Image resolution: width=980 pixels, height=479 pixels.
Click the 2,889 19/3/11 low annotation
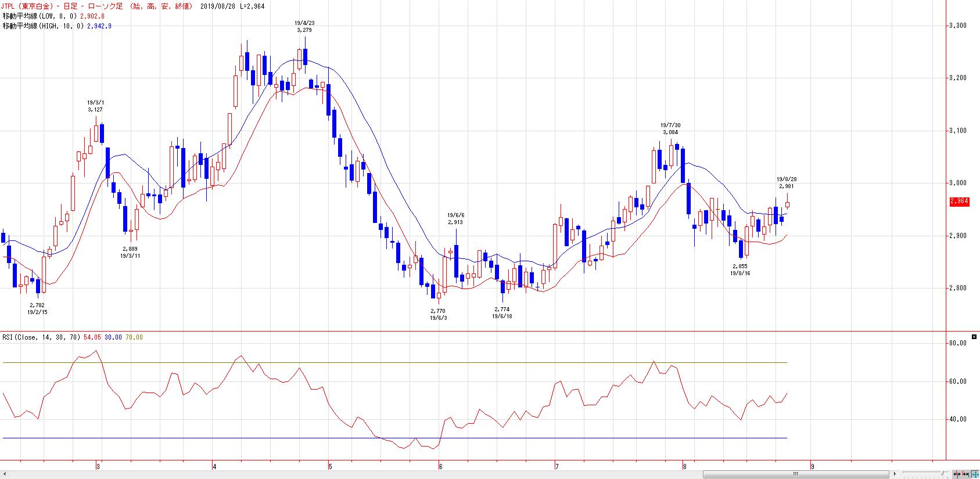tap(130, 252)
